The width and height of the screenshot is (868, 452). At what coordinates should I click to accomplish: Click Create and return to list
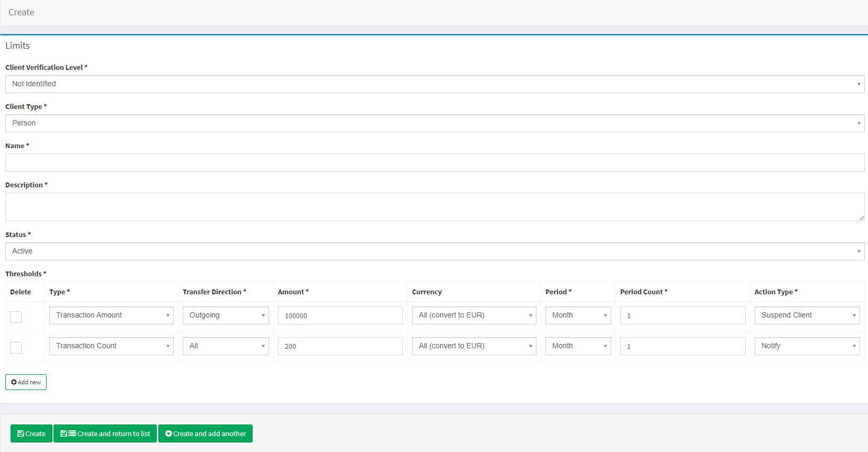[x=105, y=433]
